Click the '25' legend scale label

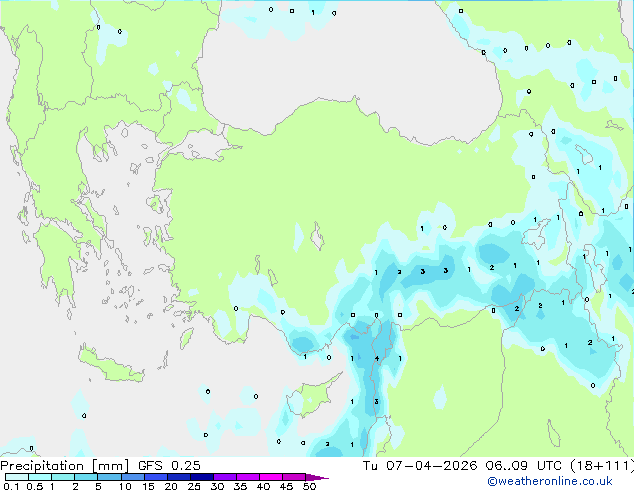point(194,486)
